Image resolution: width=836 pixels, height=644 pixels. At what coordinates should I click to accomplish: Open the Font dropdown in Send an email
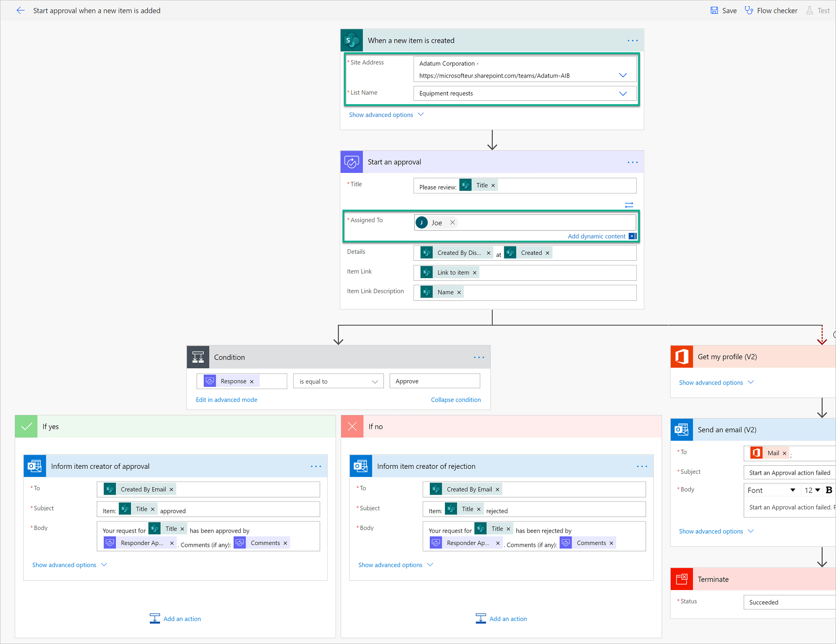pos(793,490)
